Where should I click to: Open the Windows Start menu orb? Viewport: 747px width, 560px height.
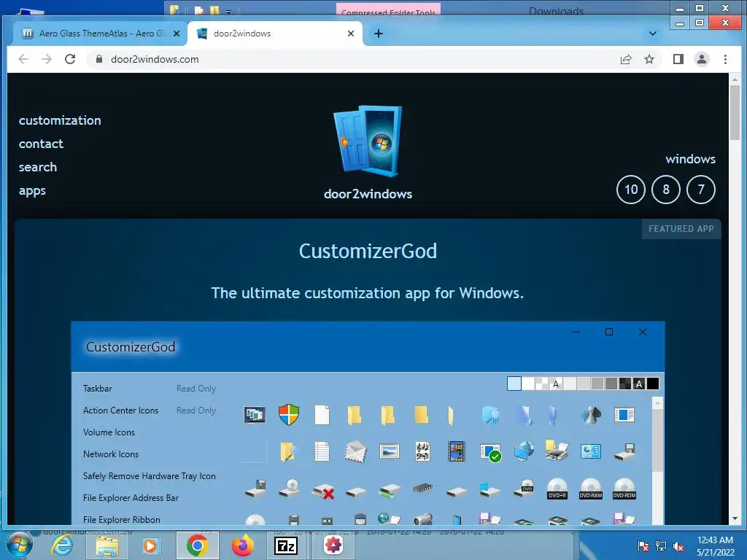pos(19,545)
